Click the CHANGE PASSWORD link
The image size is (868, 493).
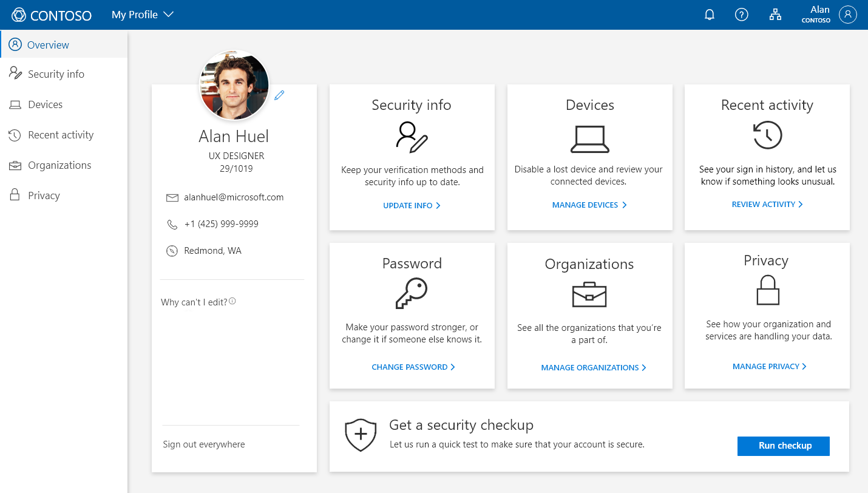[413, 367]
